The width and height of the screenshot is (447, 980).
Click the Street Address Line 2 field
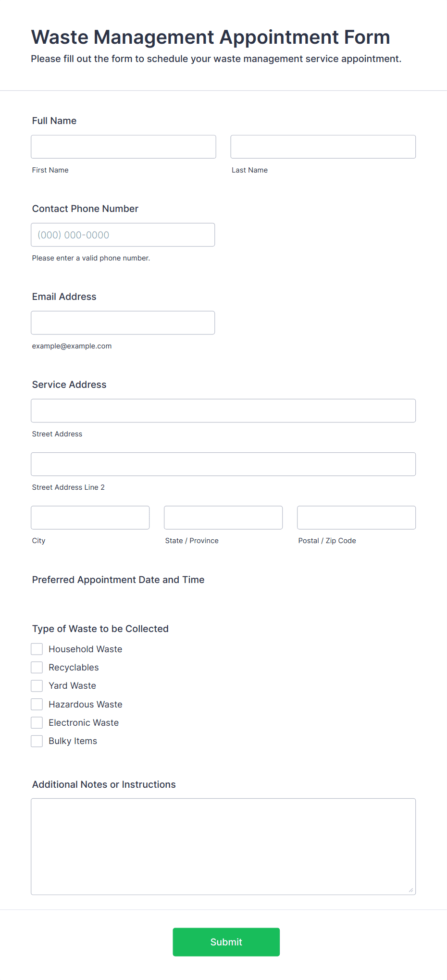223,464
